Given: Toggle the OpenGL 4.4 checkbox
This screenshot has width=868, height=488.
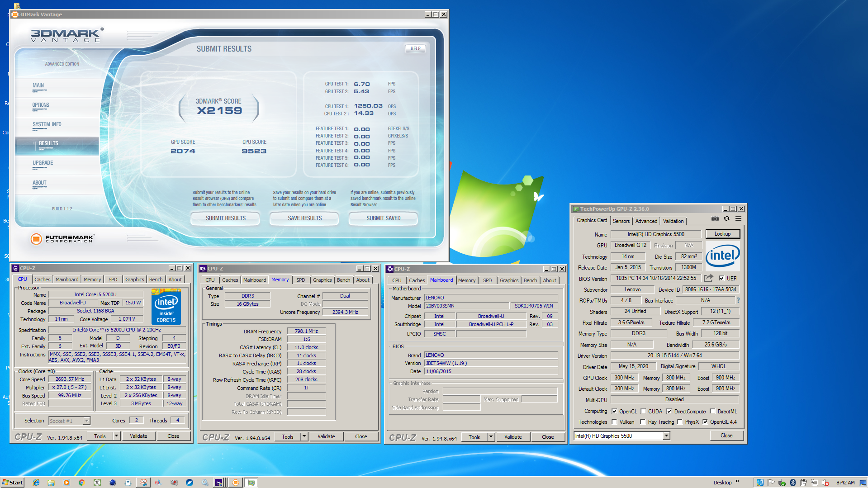Looking at the screenshot, I should (705, 422).
